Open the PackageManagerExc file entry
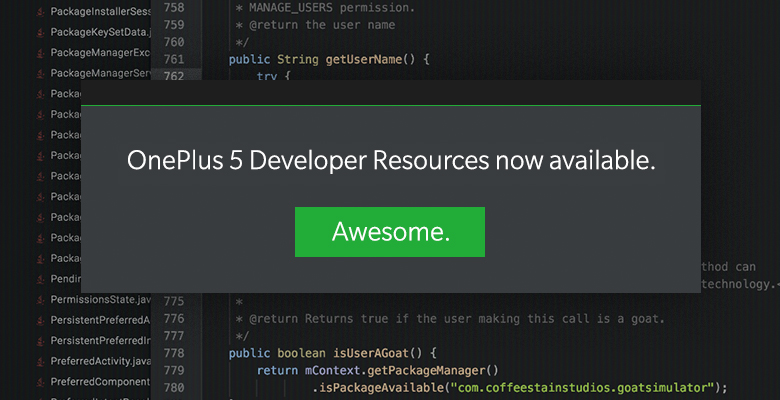Image resolution: width=780 pixels, height=400 pixels. (100, 52)
